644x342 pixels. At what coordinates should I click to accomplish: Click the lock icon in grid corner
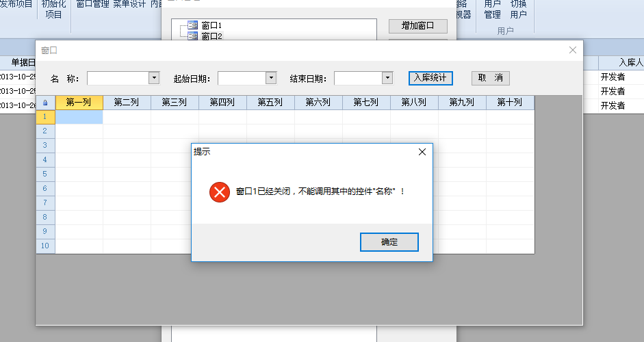(45, 103)
